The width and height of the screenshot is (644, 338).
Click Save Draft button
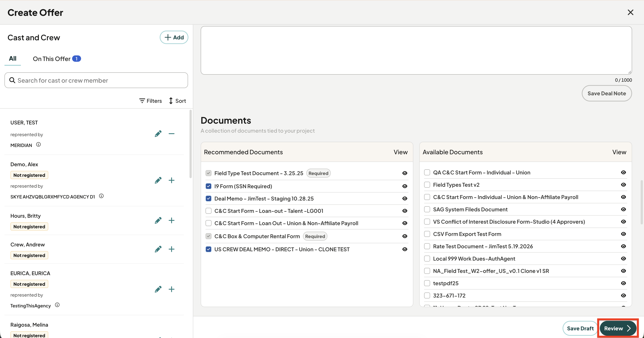tap(580, 328)
